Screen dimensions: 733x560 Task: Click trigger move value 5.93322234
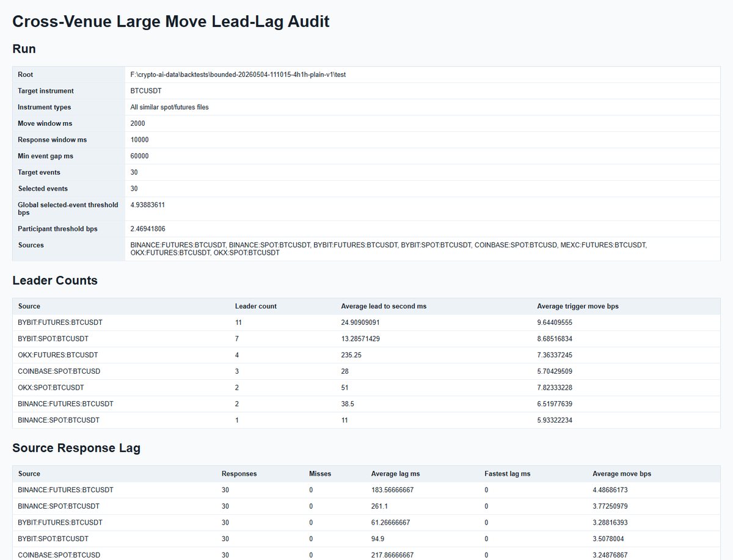555,420
